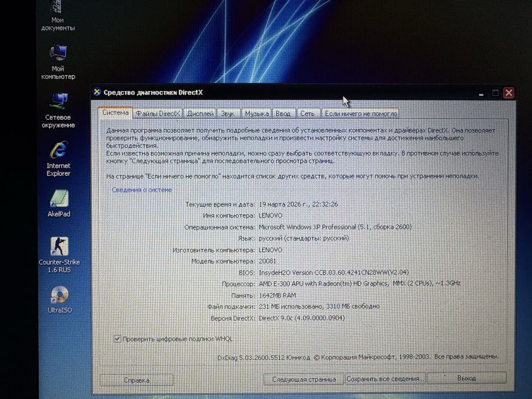Open the Музыка tab
The width and height of the screenshot is (532, 399).
click(x=257, y=113)
